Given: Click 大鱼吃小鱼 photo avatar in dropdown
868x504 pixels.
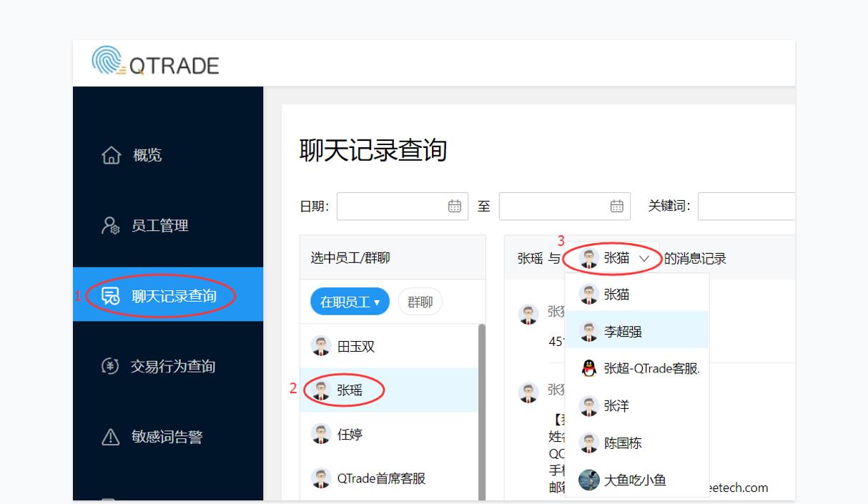Looking at the screenshot, I should [x=588, y=480].
